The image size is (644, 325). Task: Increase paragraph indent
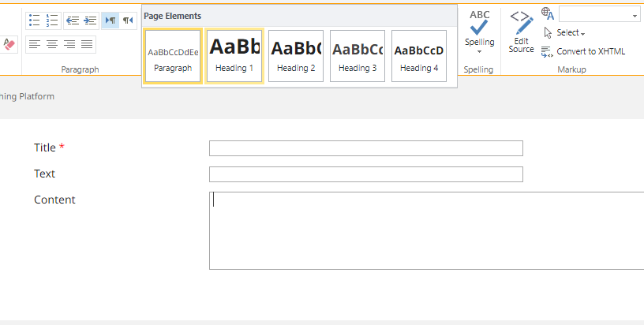[x=90, y=21]
